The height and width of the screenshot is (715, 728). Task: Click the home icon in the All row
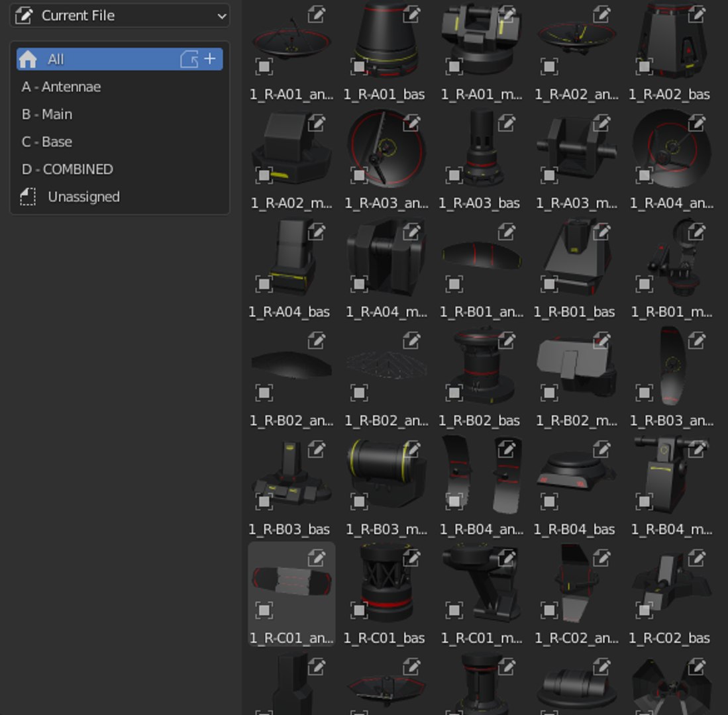tap(28, 60)
